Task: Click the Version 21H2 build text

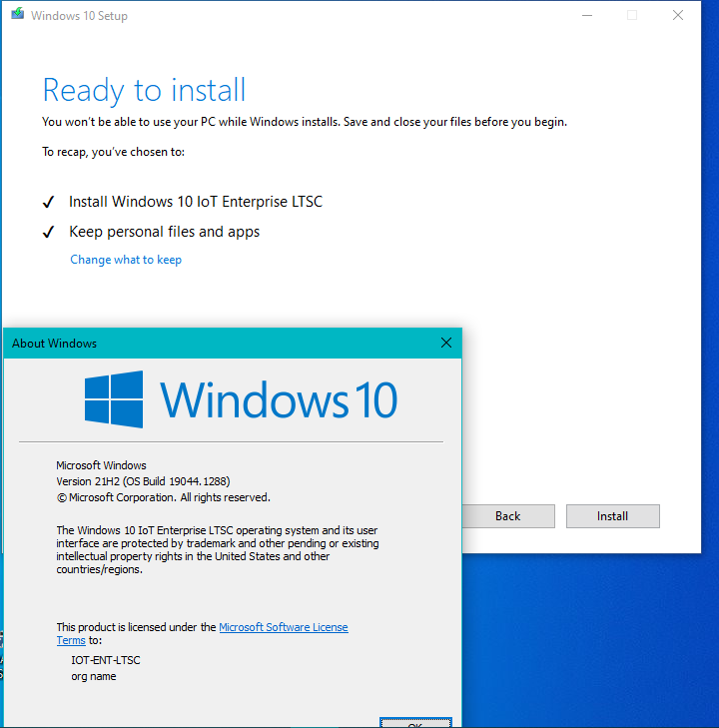Action: click(x=143, y=481)
